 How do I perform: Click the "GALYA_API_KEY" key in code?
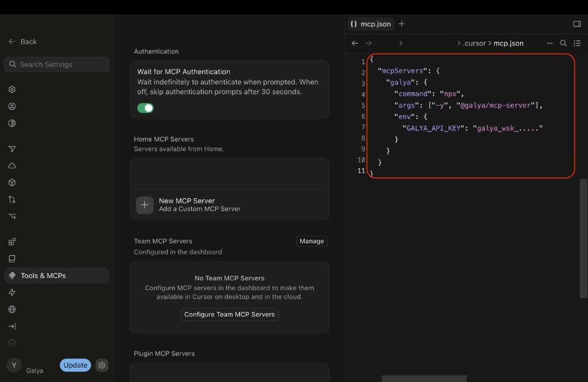pyautogui.click(x=433, y=128)
